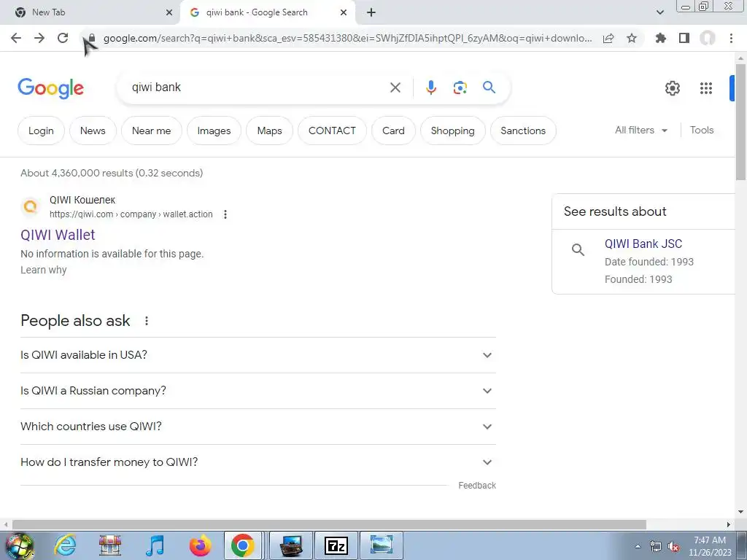Click the browser address bar URL
Viewport: 747px width, 560px height.
(x=348, y=39)
